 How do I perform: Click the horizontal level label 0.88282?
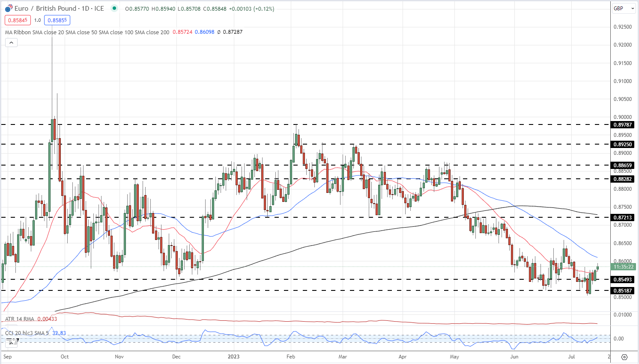[x=623, y=179]
